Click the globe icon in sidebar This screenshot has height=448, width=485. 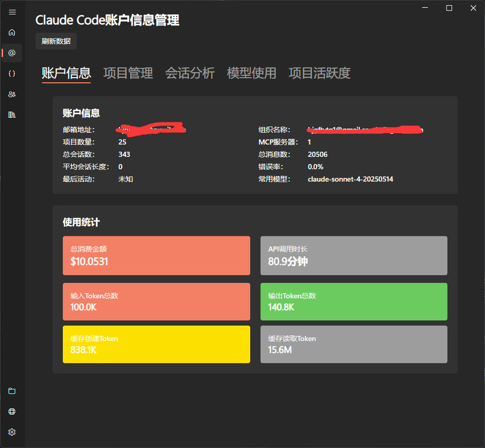click(12, 411)
